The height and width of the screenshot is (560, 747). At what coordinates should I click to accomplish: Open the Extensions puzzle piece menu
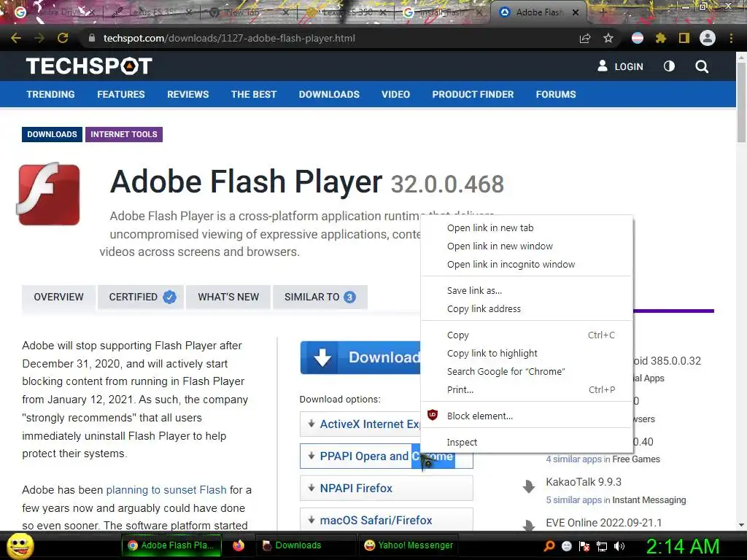point(660,38)
